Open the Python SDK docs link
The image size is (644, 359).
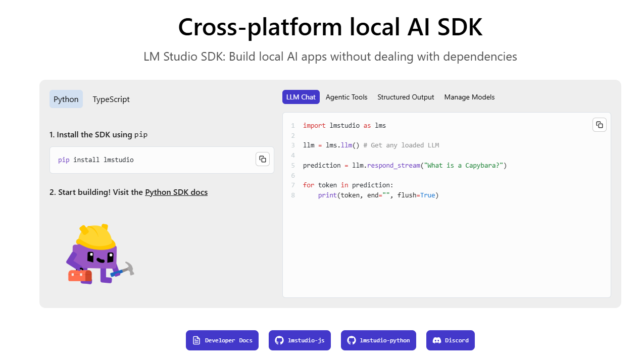tap(176, 192)
